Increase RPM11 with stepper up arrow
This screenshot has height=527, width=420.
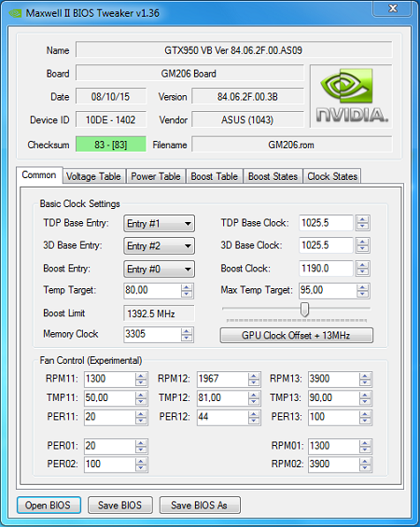tap(141, 376)
